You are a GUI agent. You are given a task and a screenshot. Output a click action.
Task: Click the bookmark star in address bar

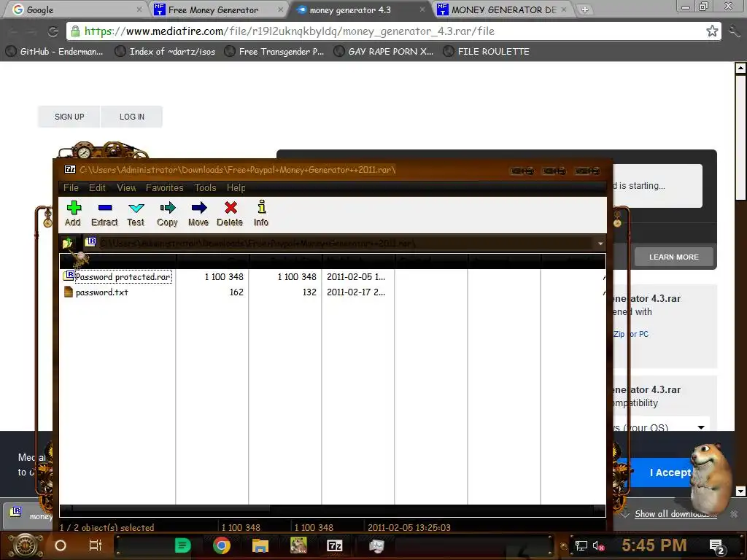712,31
